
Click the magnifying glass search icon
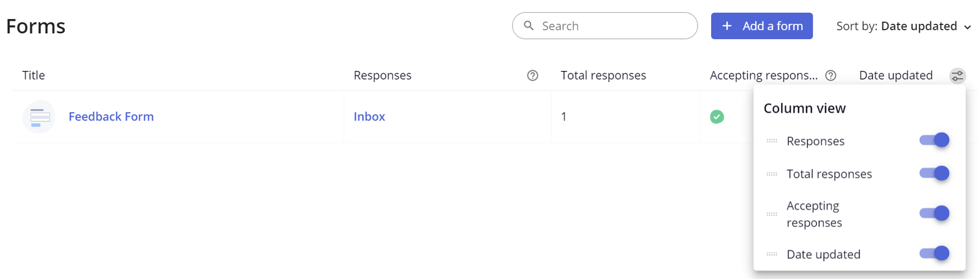pyautogui.click(x=529, y=26)
